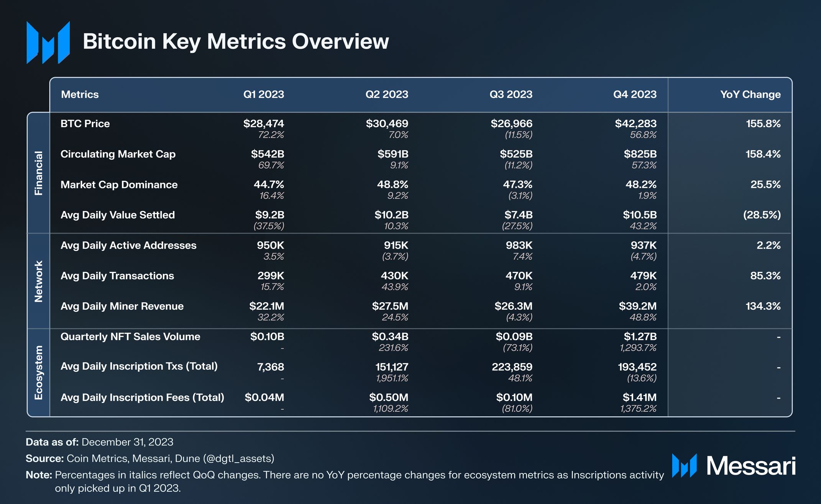The height and width of the screenshot is (504, 821).
Task: Select the Q2 2023 column header
Action: click(387, 94)
